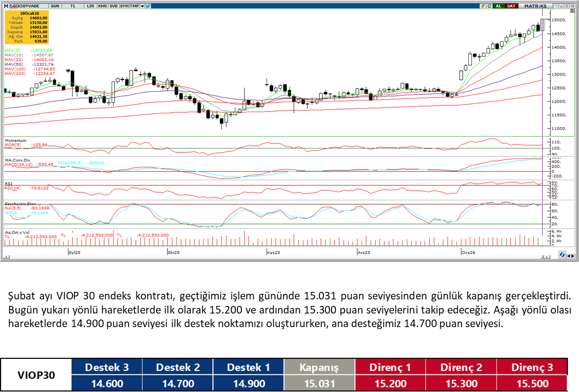
Task: Toggle the LIN linear scale option
Action: pos(90,6)
